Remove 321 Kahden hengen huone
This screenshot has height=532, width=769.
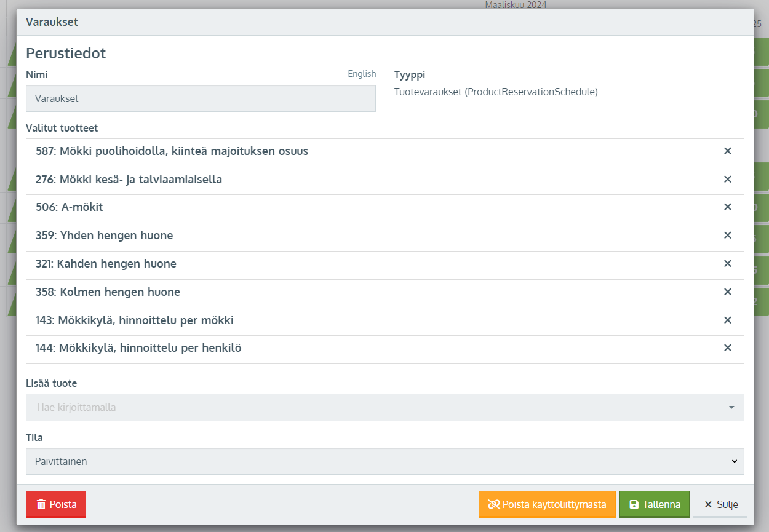(727, 264)
